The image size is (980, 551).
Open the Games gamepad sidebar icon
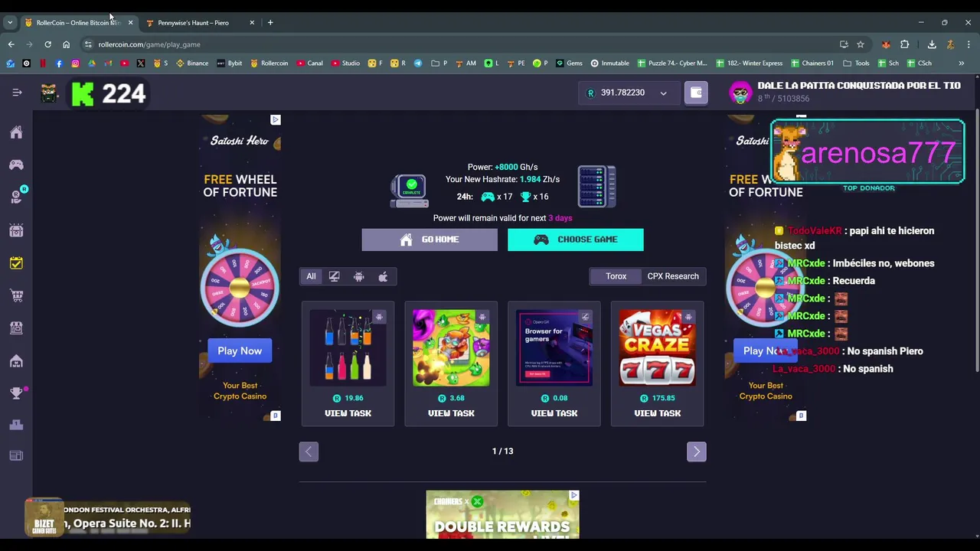pos(16,165)
